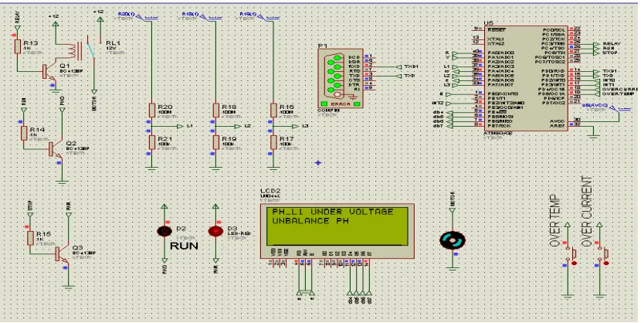Select resistor R14 symbol
Viewport: 644px width, 323px height.
[x=24, y=133]
